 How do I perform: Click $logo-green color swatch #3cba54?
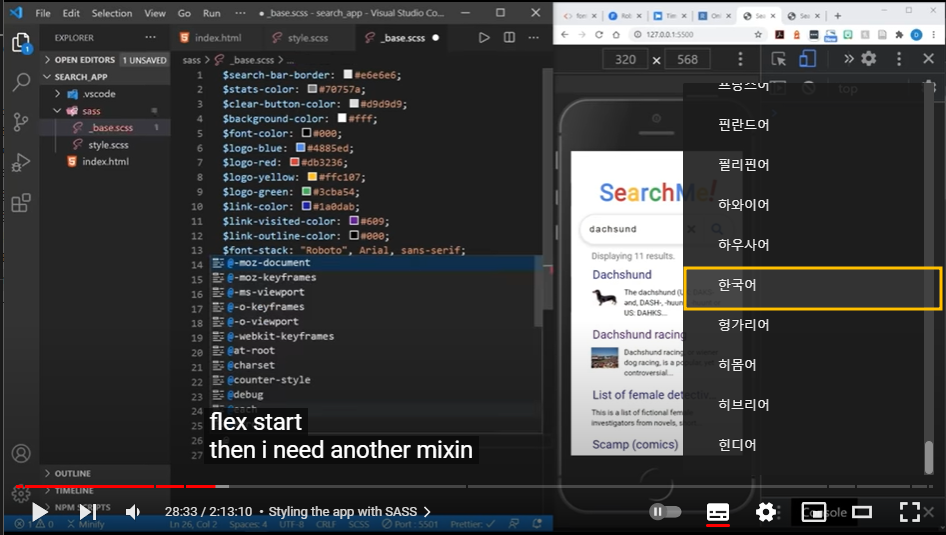click(306, 192)
